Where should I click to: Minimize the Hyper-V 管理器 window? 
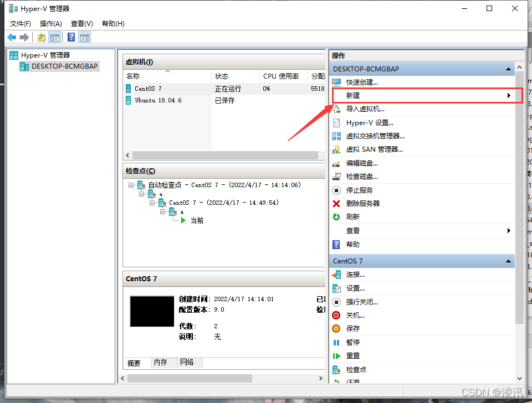tap(464, 8)
